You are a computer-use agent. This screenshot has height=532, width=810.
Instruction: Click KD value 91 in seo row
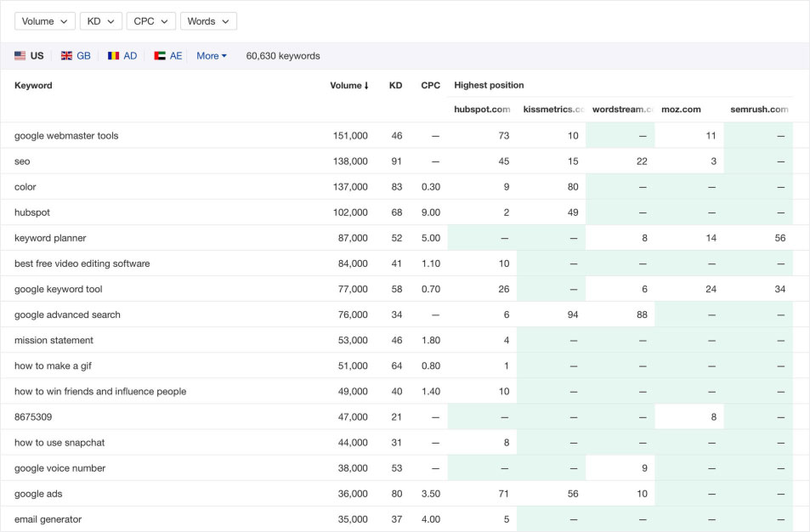396,161
